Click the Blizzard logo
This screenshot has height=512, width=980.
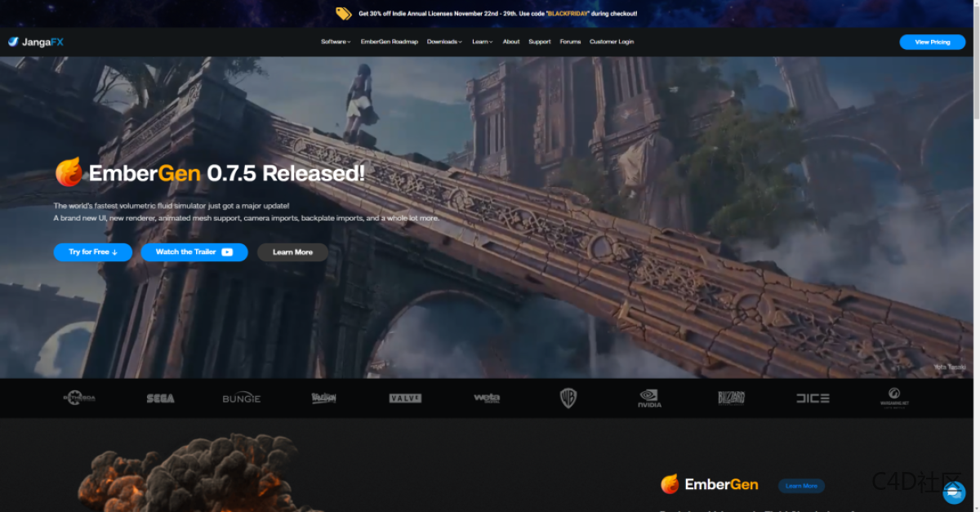(x=731, y=398)
